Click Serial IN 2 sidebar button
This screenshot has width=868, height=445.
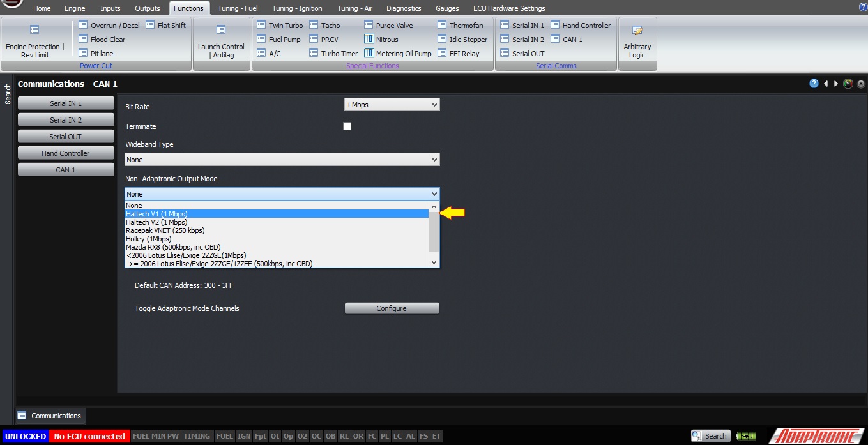66,120
